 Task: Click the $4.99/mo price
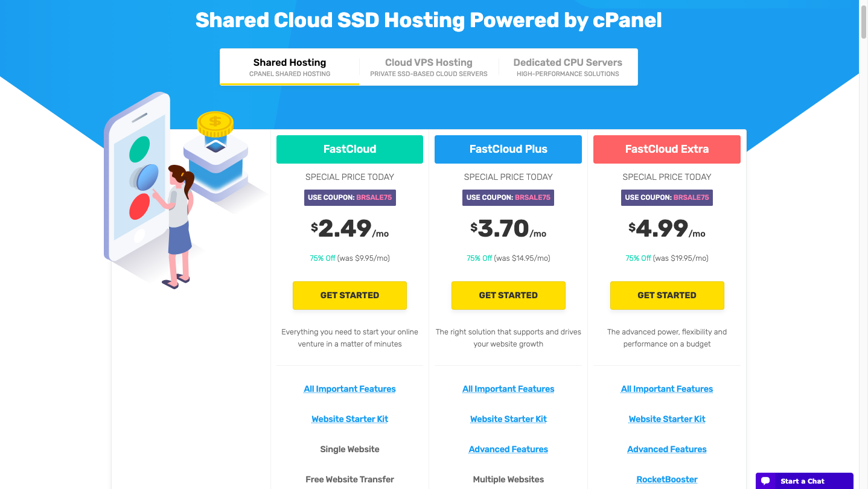pos(667,229)
